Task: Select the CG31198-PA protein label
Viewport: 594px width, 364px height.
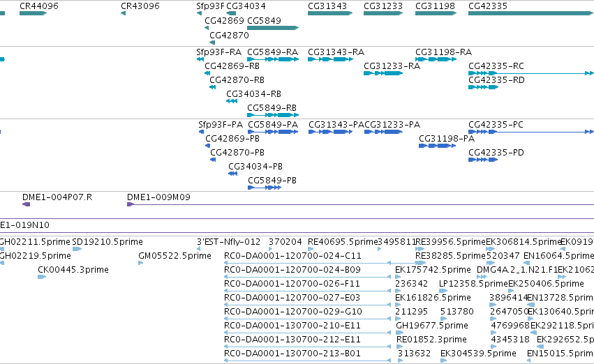Action: pos(447,139)
